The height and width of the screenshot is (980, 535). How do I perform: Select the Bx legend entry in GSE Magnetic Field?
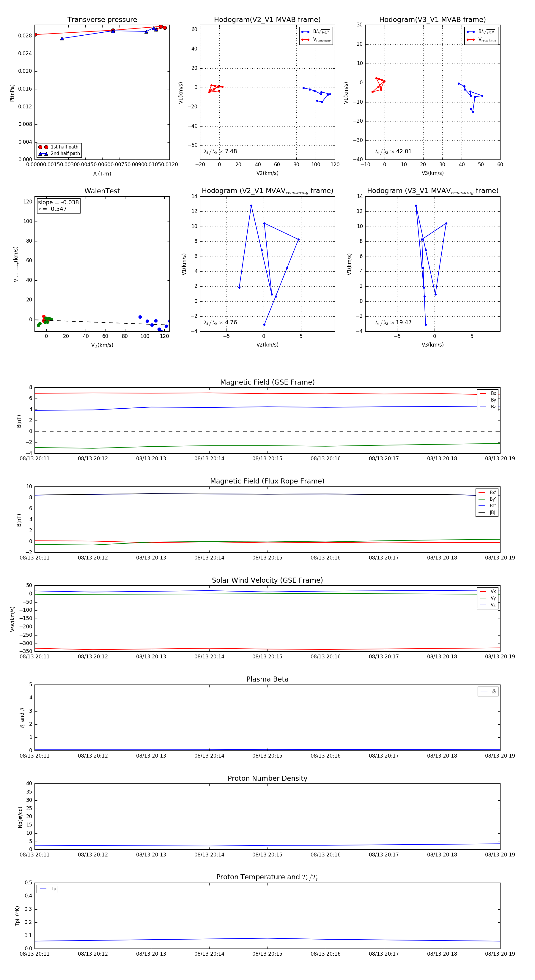(488, 393)
